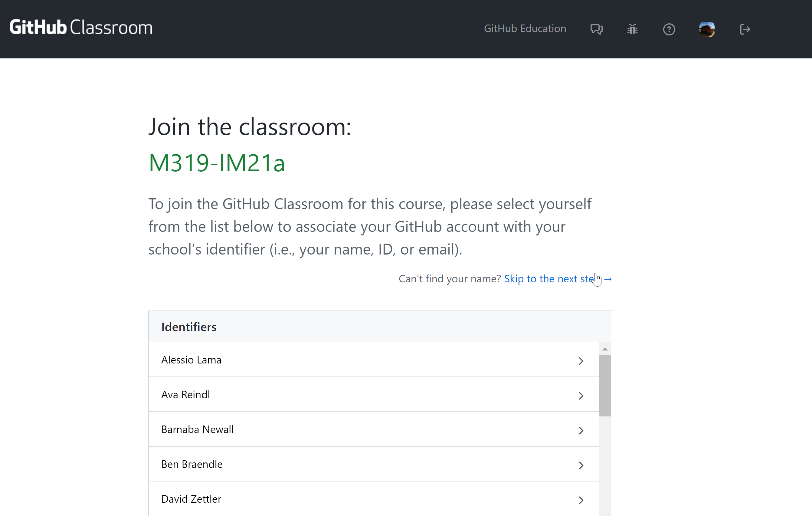Open the discussions speech bubble icon

pyautogui.click(x=597, y=29)
